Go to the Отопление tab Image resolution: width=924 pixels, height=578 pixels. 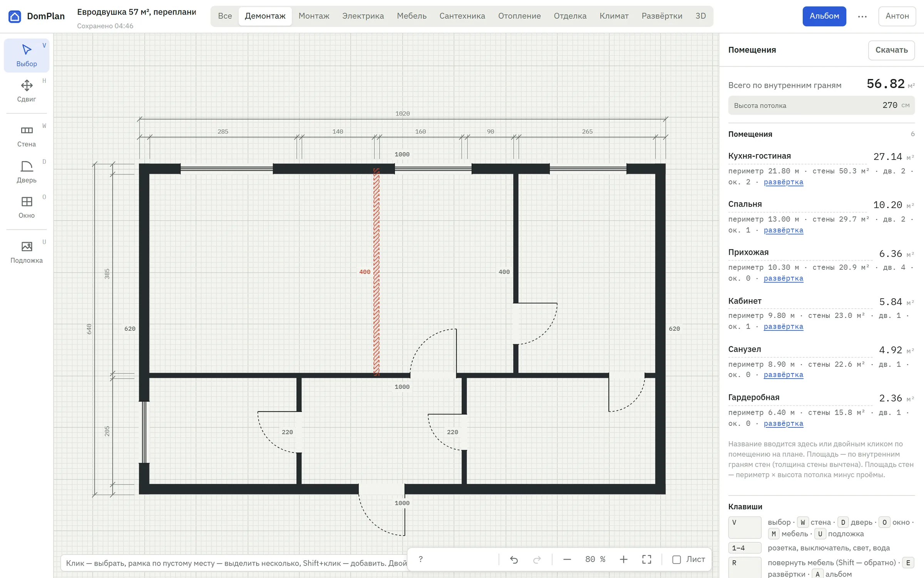[519, 16]
